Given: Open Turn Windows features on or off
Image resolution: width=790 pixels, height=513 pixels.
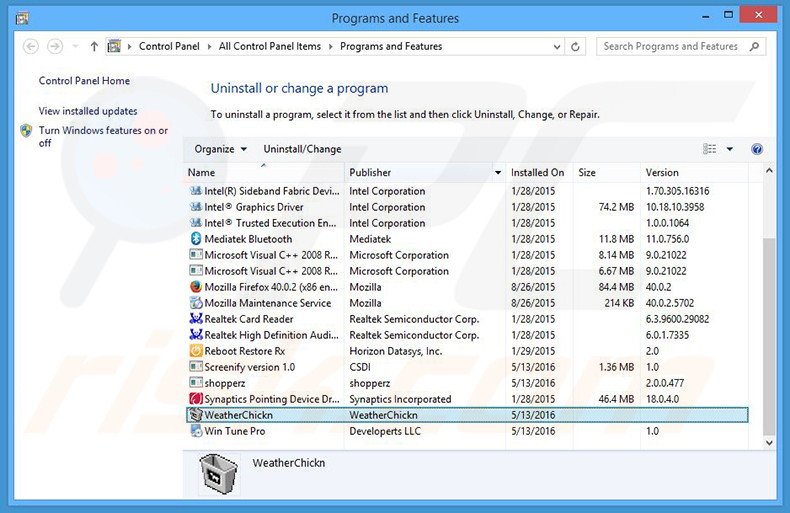Looking at the screenshot, I should [x=103, y=136].
